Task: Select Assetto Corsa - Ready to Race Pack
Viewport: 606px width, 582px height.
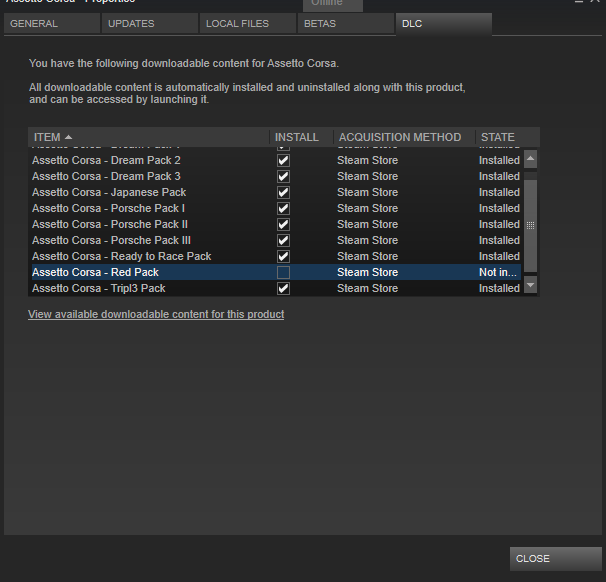Action: pos(276,257)
